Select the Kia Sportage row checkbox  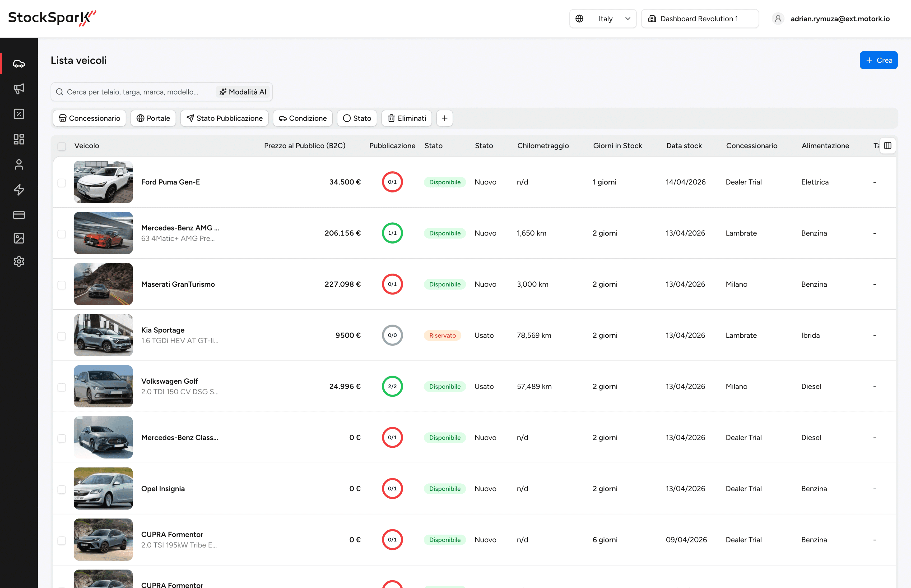click(61, 336)
